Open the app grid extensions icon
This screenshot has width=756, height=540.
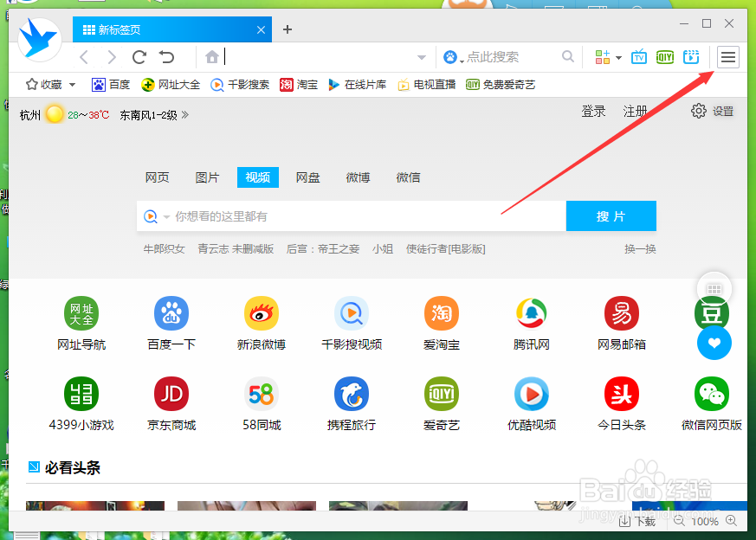602,57
